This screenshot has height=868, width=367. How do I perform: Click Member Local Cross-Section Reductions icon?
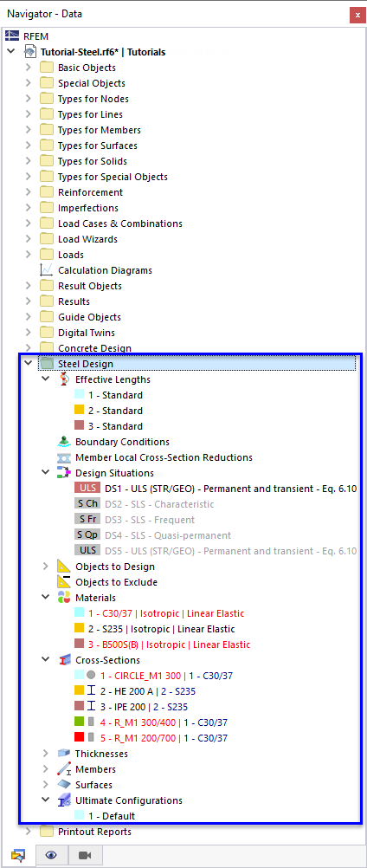click(x=65, y=457)
